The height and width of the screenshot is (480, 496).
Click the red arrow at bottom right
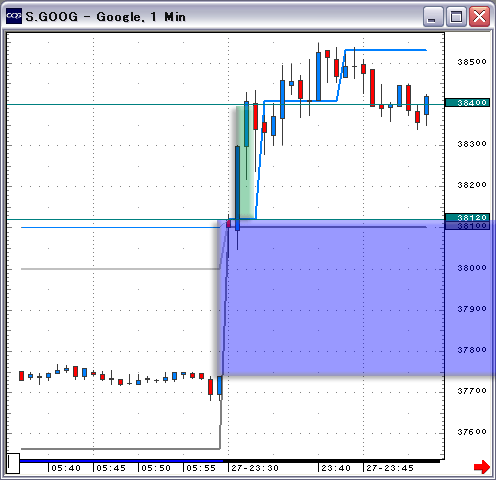point(482,467)
